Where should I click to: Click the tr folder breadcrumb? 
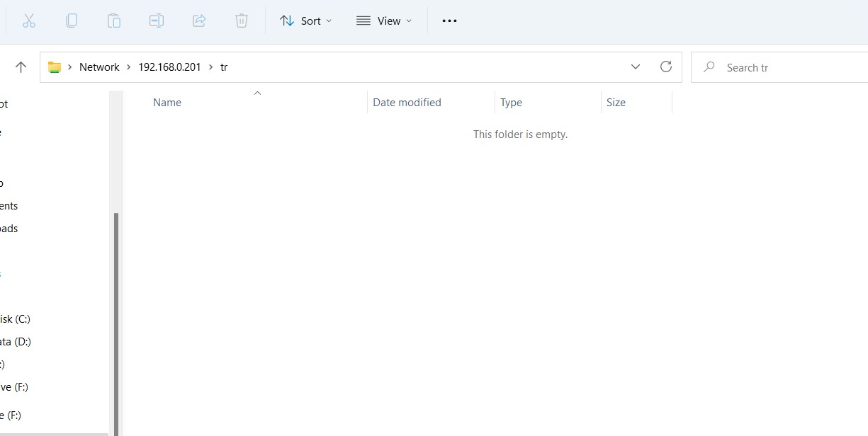pyautogui.click(x=224, y=67)
